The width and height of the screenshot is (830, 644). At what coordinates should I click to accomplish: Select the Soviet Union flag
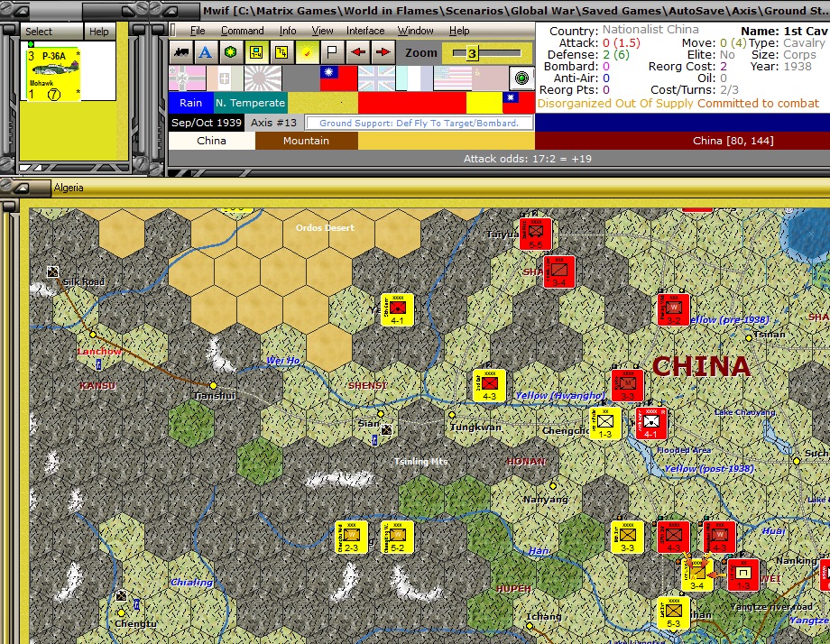(x=490, y=78)
